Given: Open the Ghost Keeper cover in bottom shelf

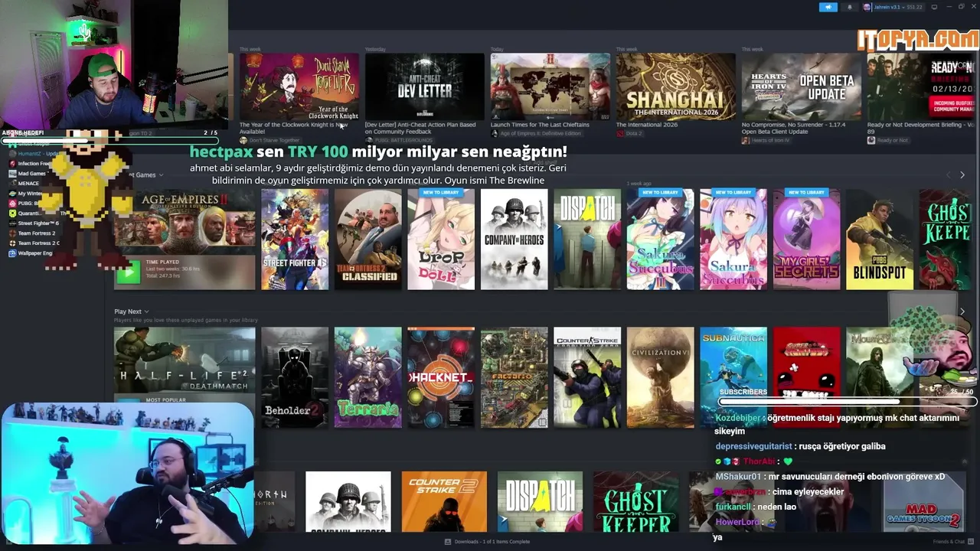Looking at the screenshot, I should point(635,502).
